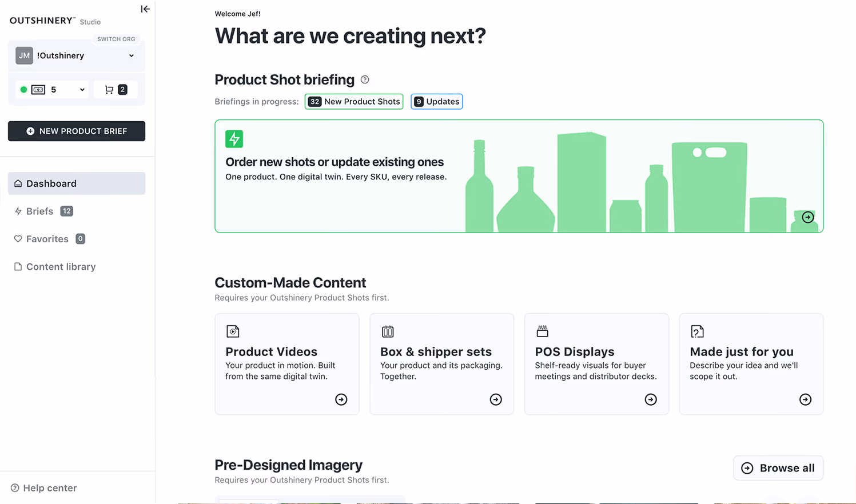Click the POS Displays card icon

pos(542,331)
